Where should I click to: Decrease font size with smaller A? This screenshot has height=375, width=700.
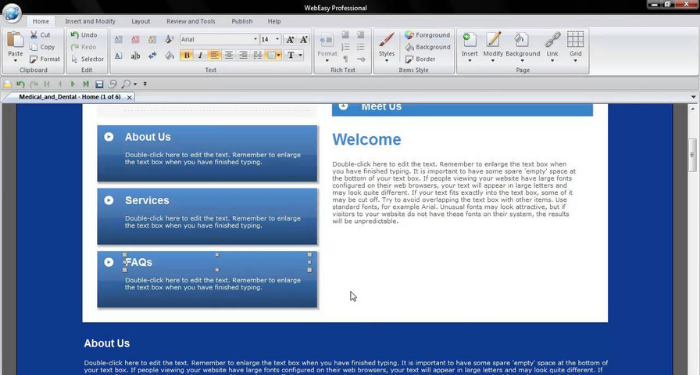[x=304, y=39]
